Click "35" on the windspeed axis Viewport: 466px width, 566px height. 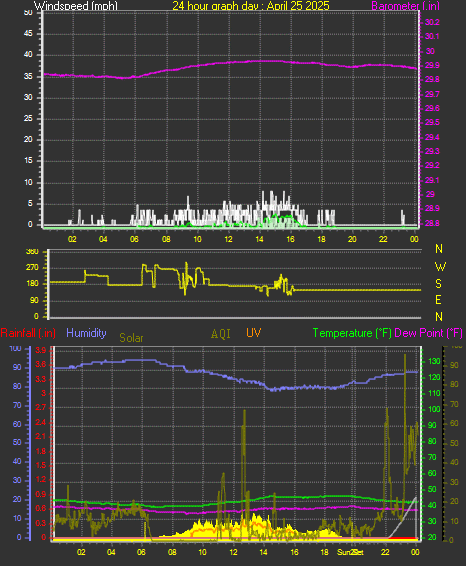28,77
